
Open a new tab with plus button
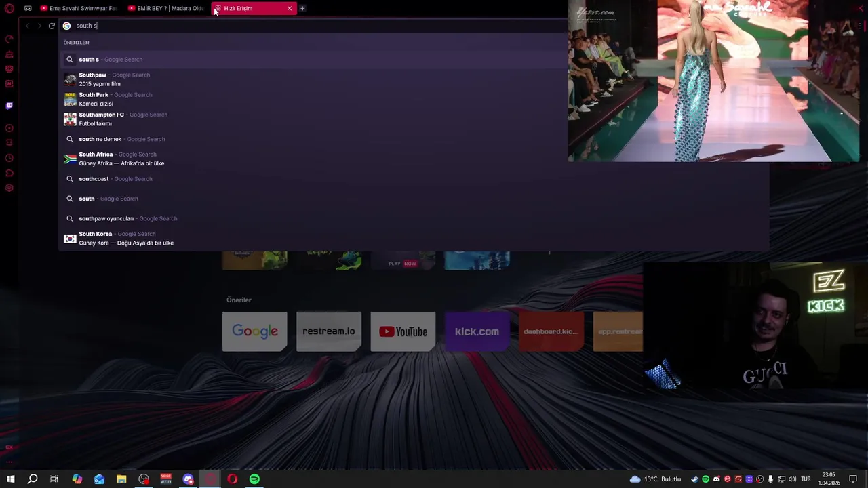click(302, 8)
